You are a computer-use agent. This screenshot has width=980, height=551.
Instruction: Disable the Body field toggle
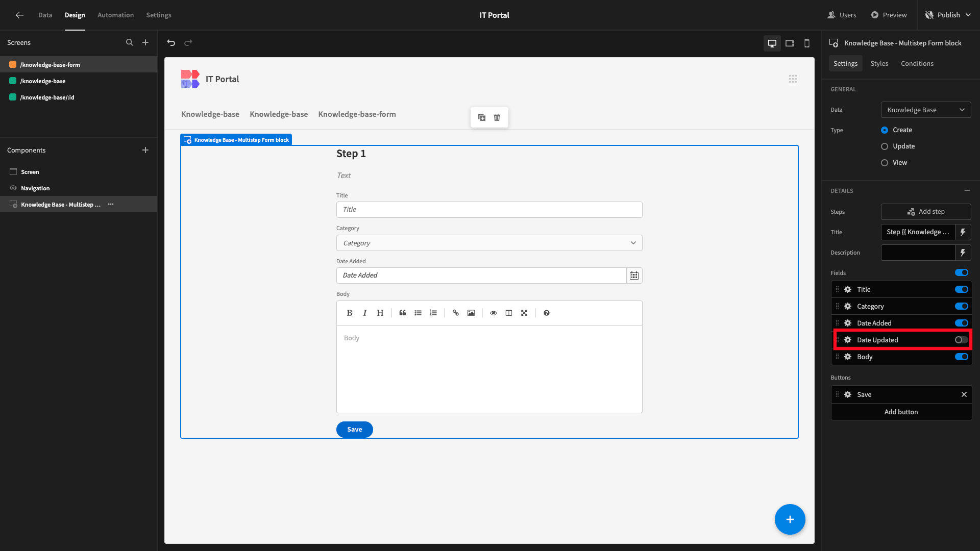click(962, 357)
